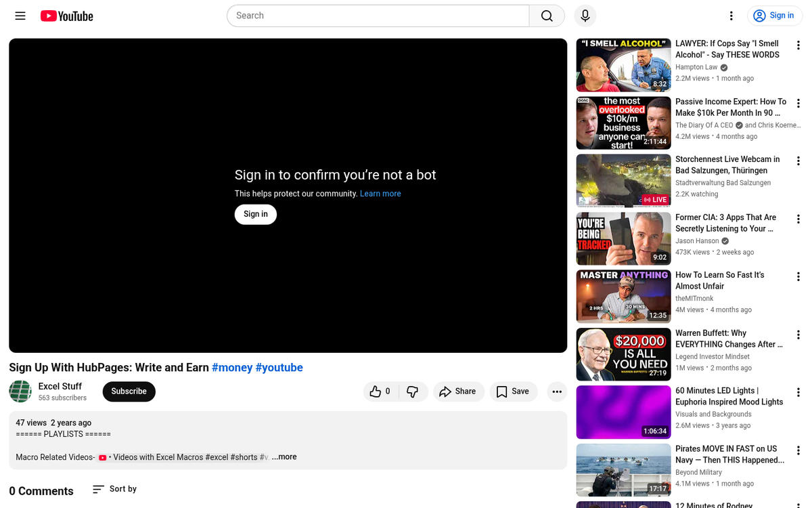The image size is (812, 508).
Task: Open the Excel Stuff channel page
Action: coord(60,386)
